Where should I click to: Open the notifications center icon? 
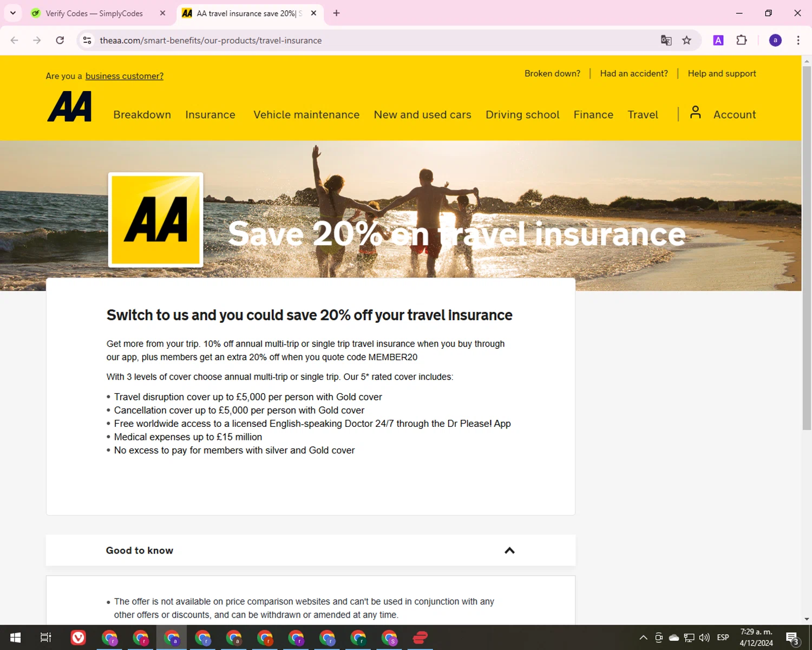pos(793,638)
